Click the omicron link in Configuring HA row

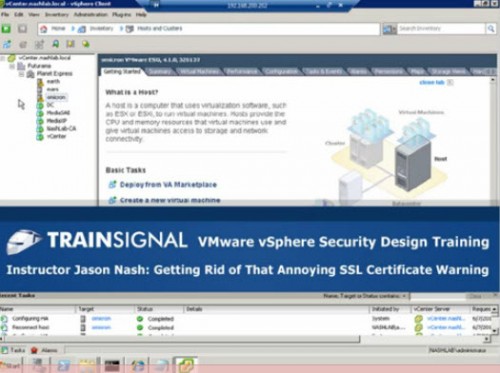pos(101,319)
